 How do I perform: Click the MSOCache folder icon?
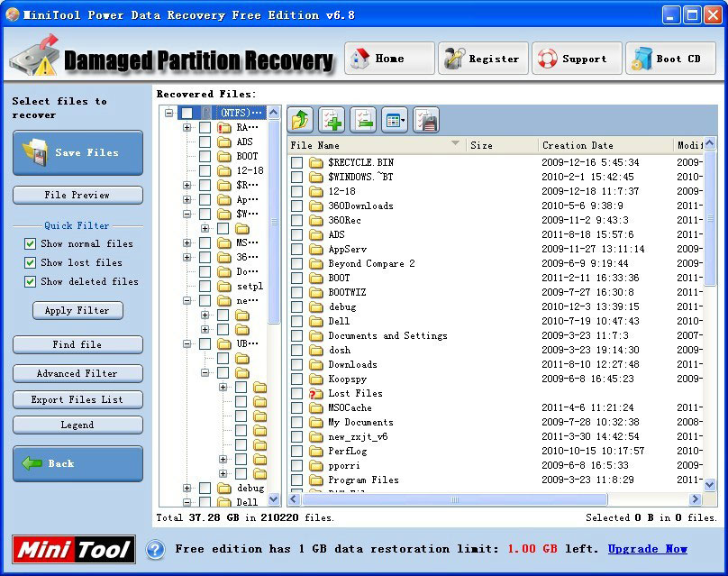point(316,407)
